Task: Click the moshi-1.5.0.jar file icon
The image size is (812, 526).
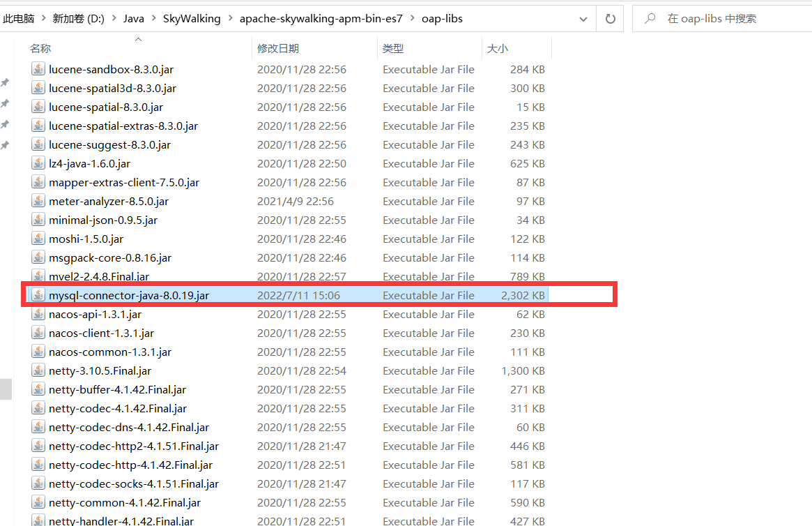Action: 38,239
